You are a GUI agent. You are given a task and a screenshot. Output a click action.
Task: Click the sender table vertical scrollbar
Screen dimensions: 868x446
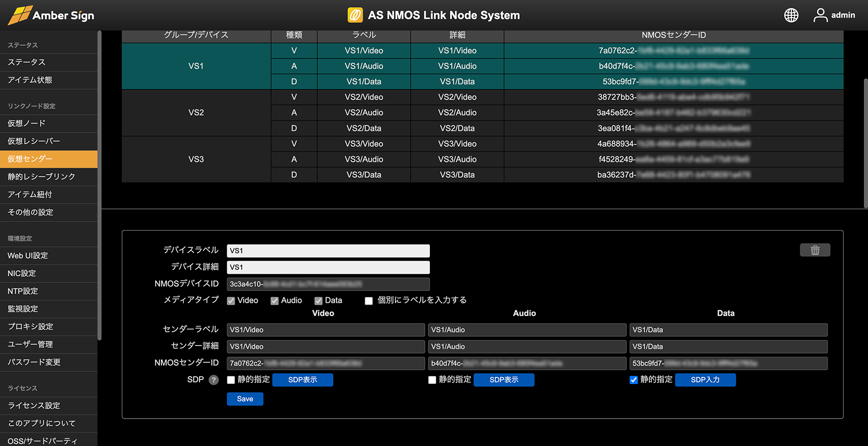click(x=865, y=143)
